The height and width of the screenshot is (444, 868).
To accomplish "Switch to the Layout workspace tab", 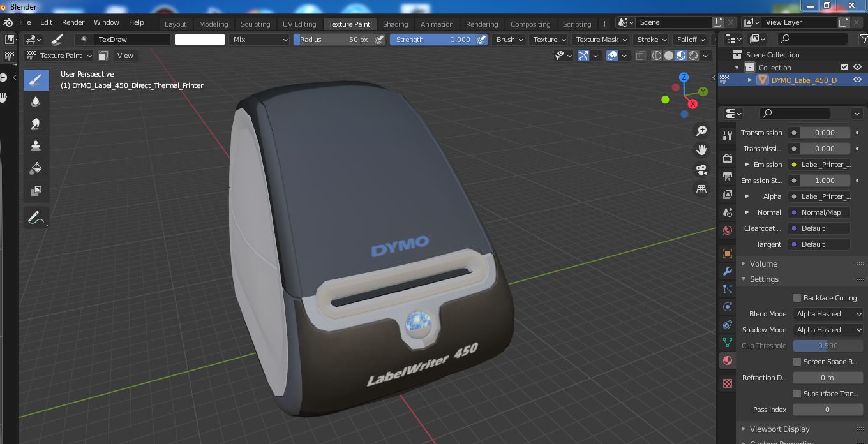I will 176,24.
